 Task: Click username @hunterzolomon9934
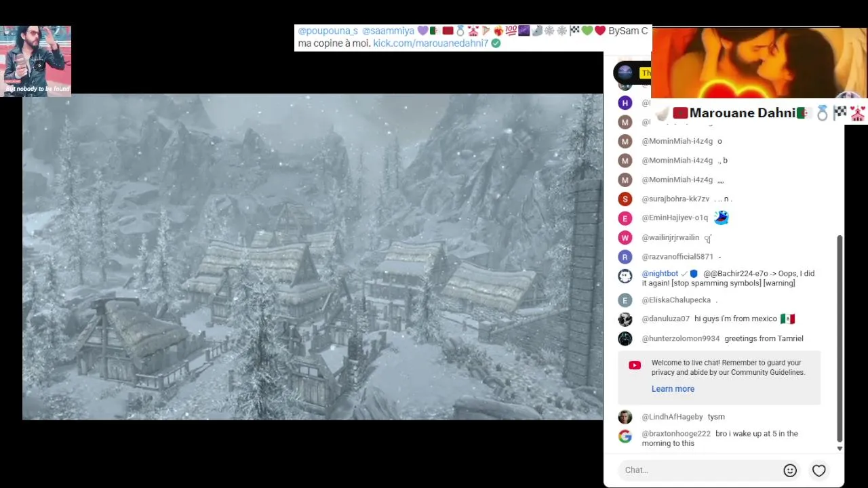(681, 338)
